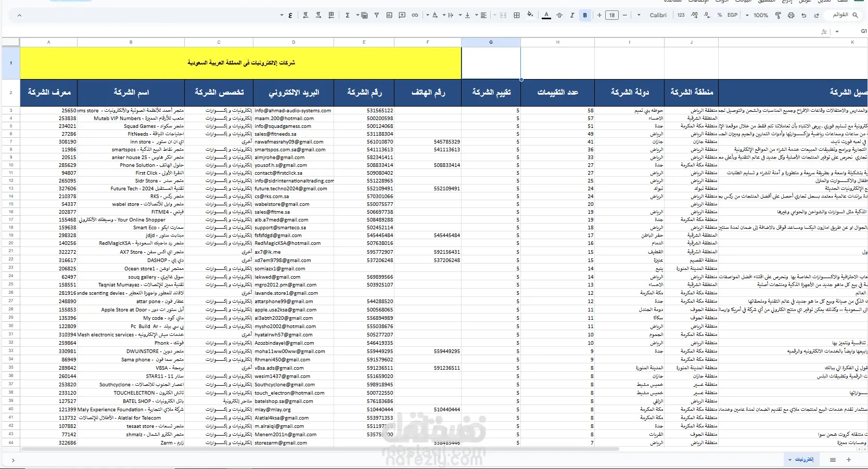
Task: Open the إلكترونيات sheet tab
Action: point(802,460)
